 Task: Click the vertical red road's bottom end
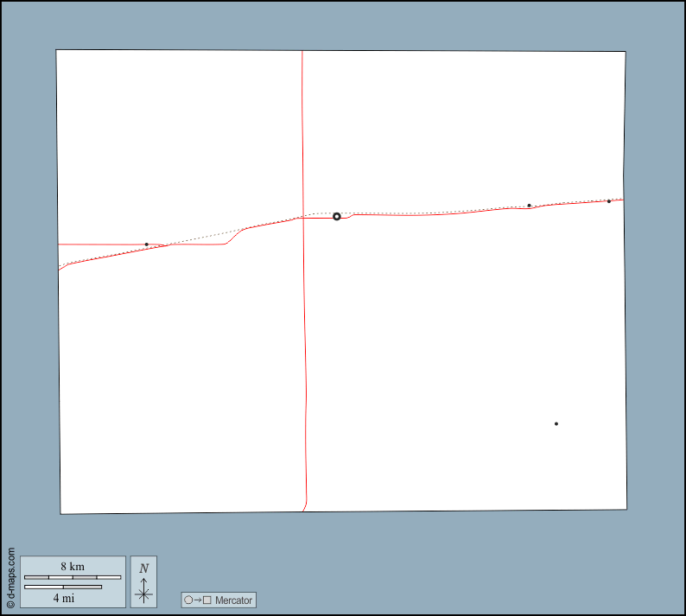pos(305,506)
